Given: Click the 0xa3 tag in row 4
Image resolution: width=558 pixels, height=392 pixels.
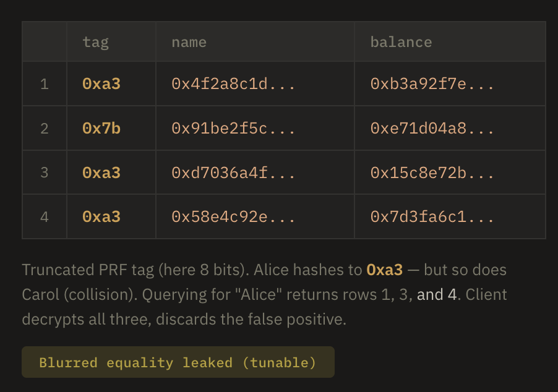Looking at the screenshot, I should [x=101, y=217].
